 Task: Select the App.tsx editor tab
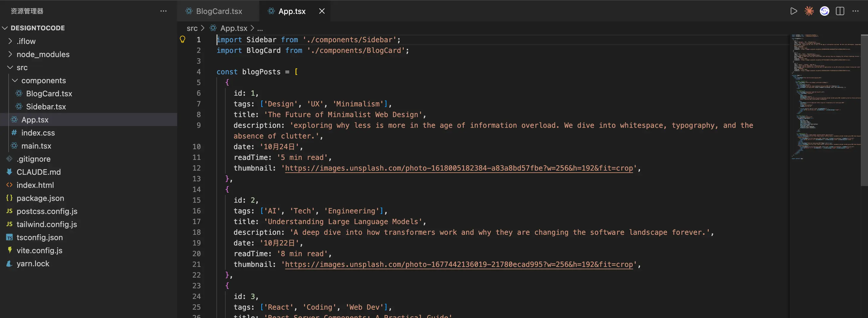tap(292, 11)
